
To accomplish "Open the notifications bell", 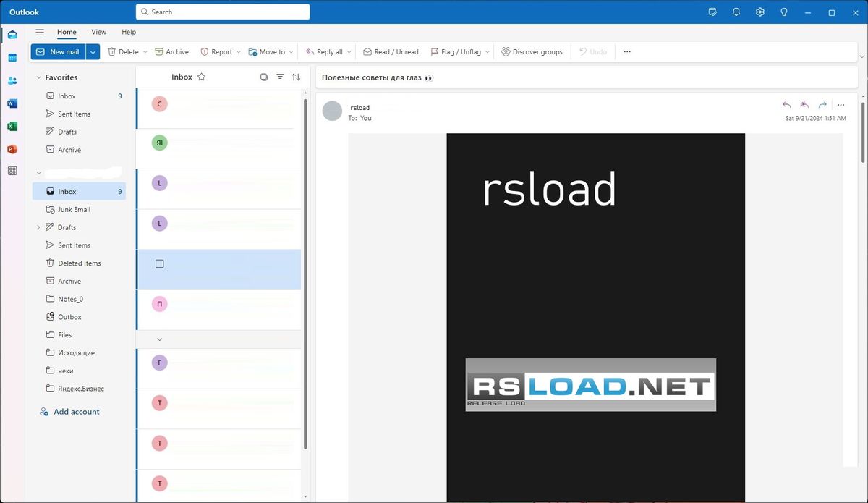I will (x=736, y=12).
